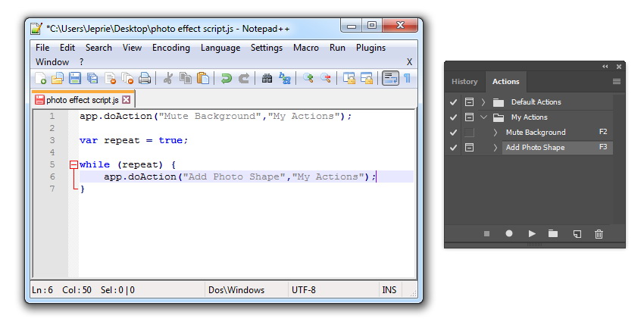Open the Language menu

coord(220,48)
